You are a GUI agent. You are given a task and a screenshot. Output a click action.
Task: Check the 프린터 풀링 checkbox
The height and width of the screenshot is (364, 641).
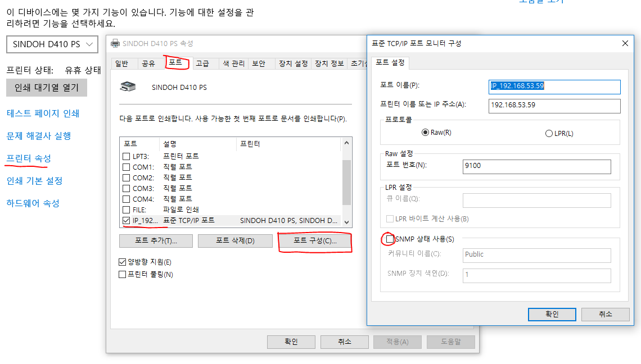click(x=123, y=275)
